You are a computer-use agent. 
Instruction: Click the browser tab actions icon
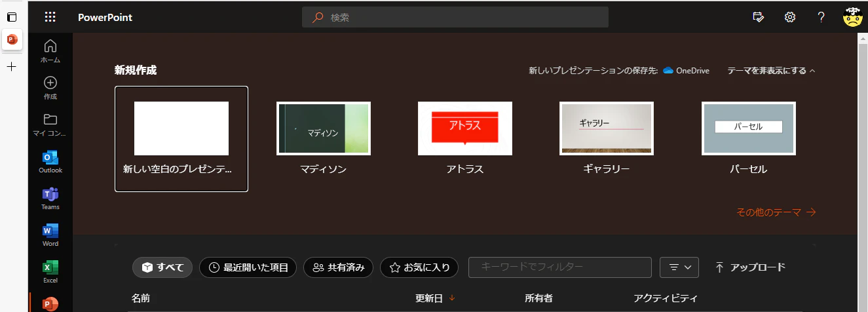12,16
